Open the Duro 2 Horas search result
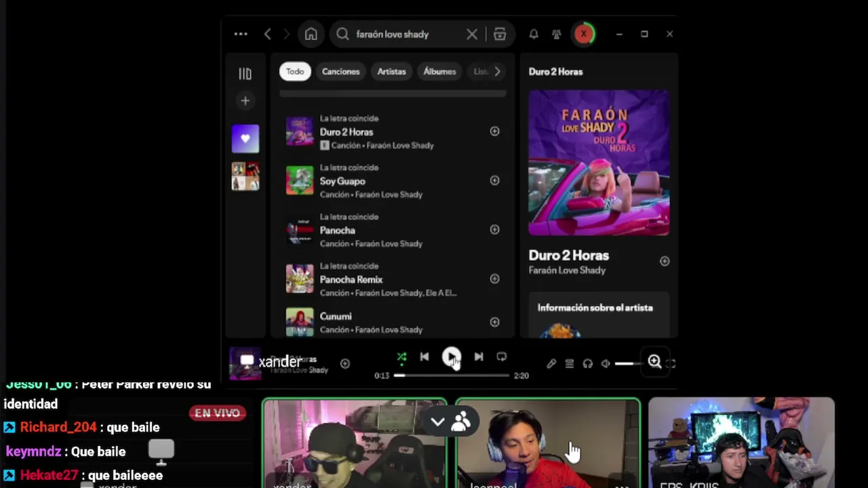This screenshot has width=868, height=488. [393, 131]
